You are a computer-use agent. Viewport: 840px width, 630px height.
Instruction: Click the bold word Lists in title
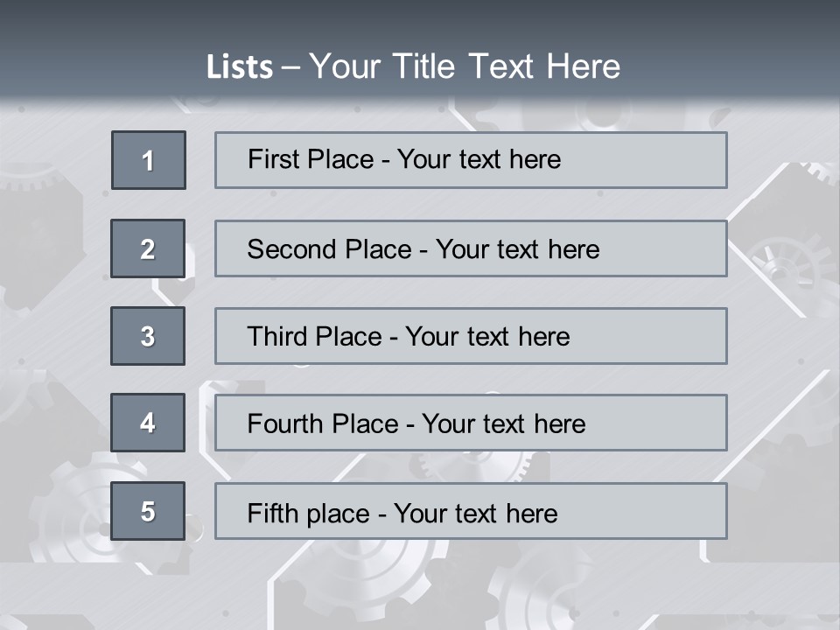click(x=240, y=67)
